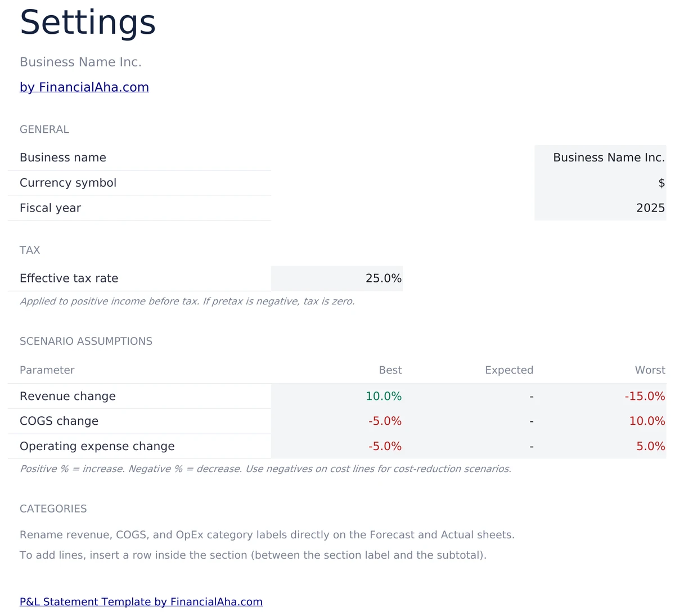Click the Revenue change Best value
This screenshot has height=616, width=675.
(x=384, y=396)
